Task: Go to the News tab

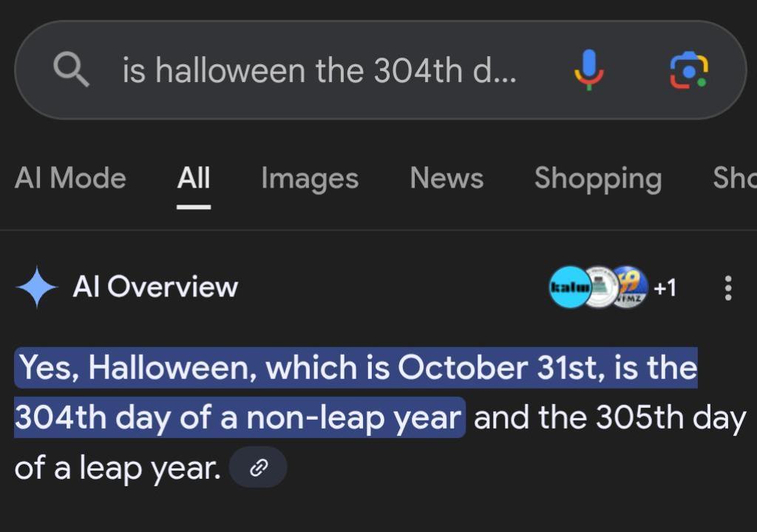Action: (x=447, y=178)
